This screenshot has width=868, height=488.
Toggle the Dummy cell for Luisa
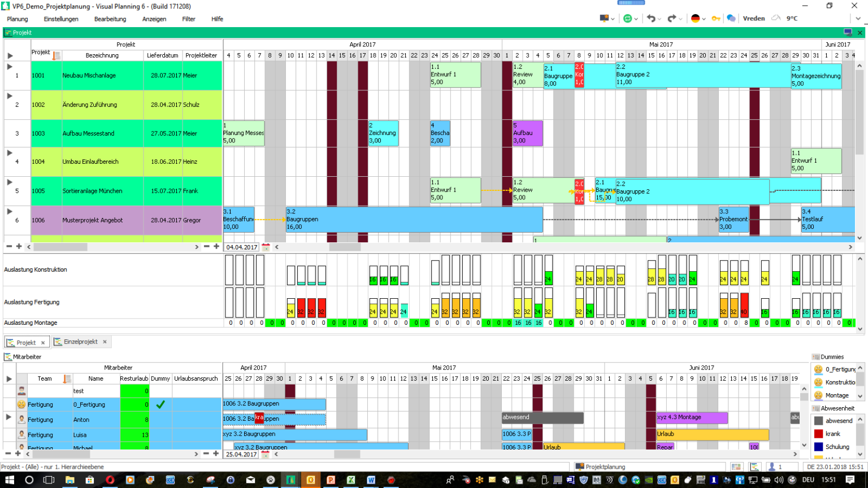[160, 435]
